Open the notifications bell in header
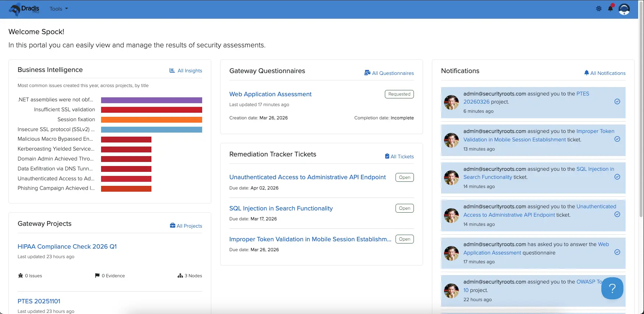Screen dimensions: 644x314 pyautogui.click(x=611, y=8)
